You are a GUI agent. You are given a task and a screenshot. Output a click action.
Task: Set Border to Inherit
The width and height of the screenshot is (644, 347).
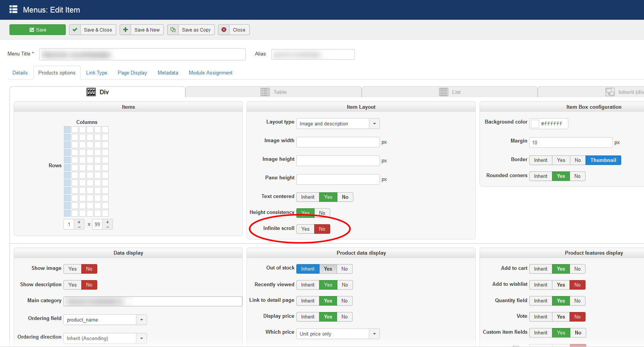coord(541,160)
